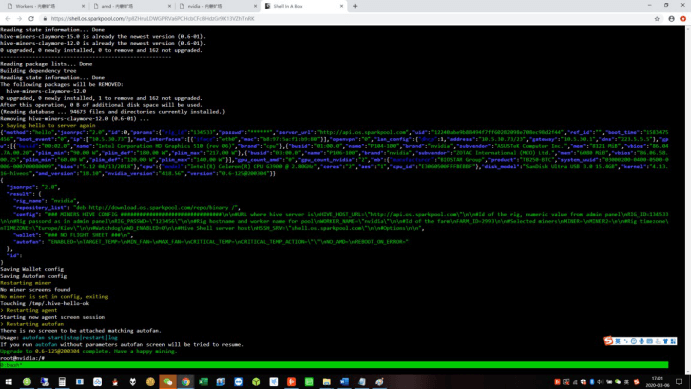This screenshot has width=692, height=389.
Task: Go forward in browser history
Action: 19,19
